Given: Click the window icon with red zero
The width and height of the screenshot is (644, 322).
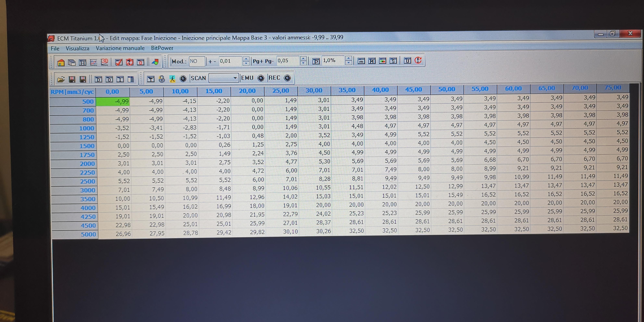Looking at the screenshot, I should pos(141,62).
